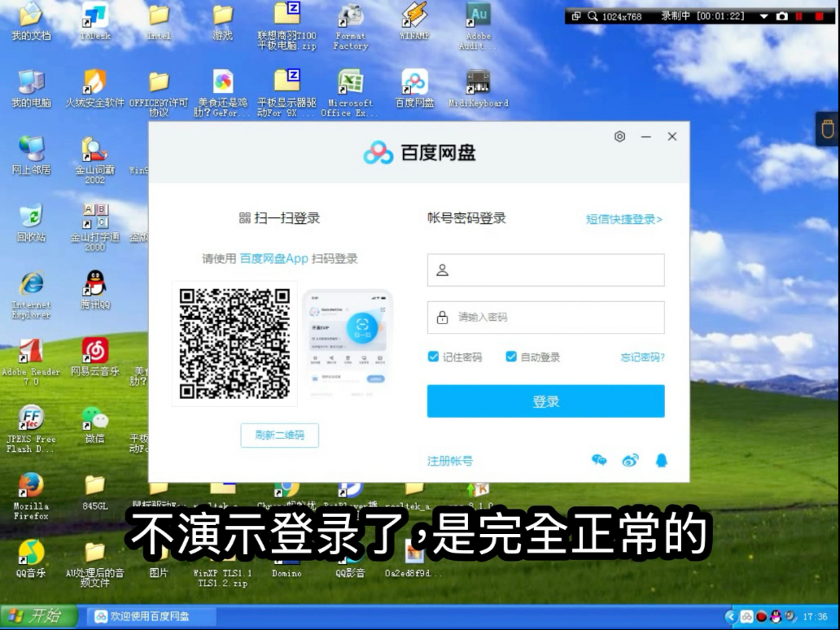Select the MidiKeyboard desktop icon
The height and width of the screenshot is (630, 840).
(x=478, y=90)
